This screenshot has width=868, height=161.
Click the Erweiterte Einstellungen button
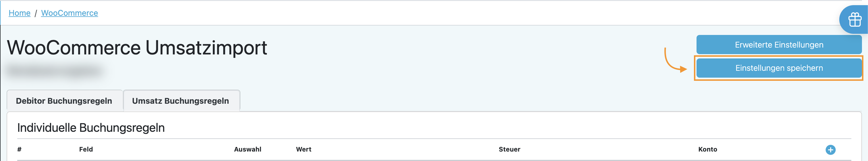tap(779, 45)
